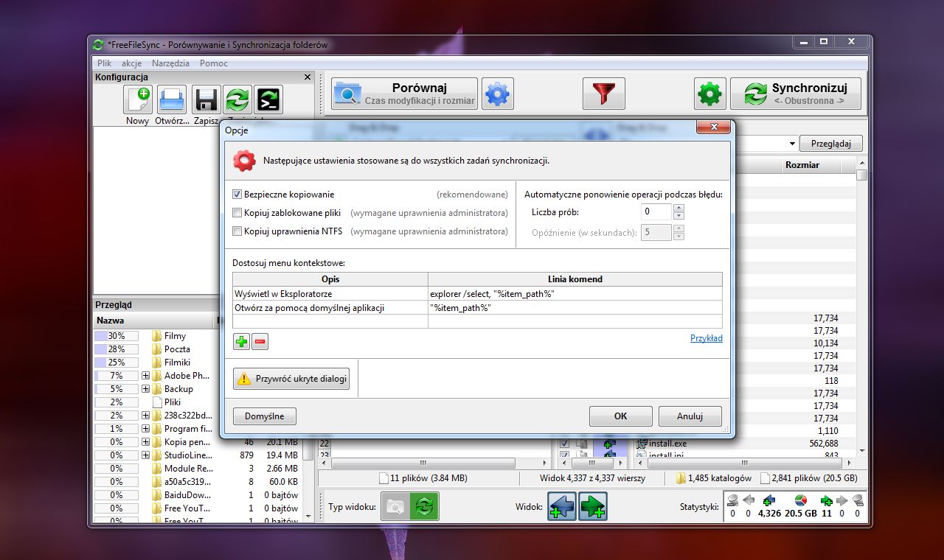Image resolution: width=944 pixels, height=560 pixels.
Task: Save configuration with floppy disk icon
Action: tap(206, 99)
